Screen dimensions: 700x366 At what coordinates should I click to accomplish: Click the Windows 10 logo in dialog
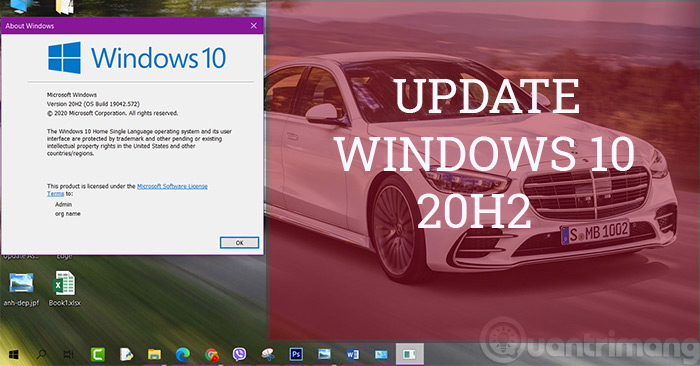pyautogui.click(x=137, y=58)
